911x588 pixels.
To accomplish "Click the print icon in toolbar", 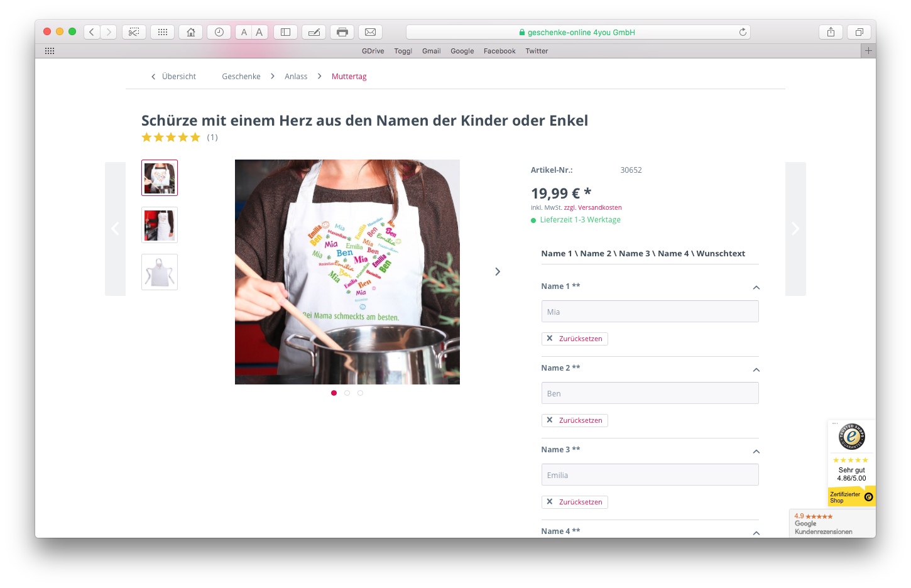I will [x=342, y=32].
